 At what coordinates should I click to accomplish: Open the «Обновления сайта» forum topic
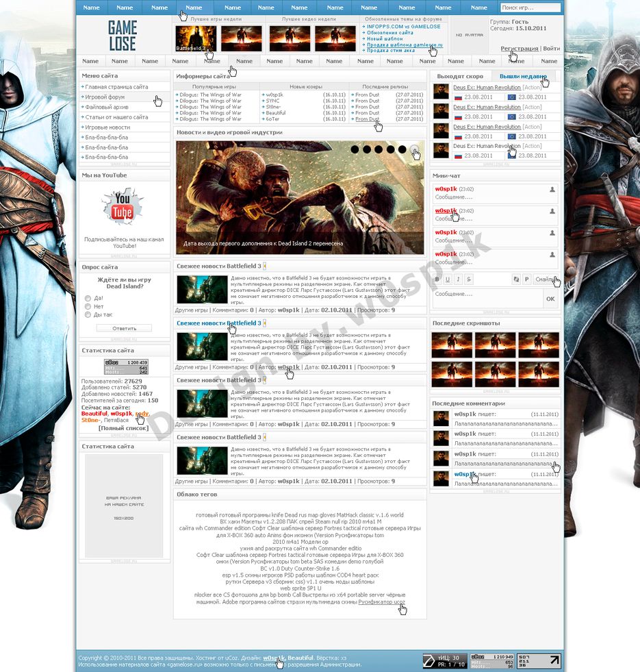tap(390, 33)
